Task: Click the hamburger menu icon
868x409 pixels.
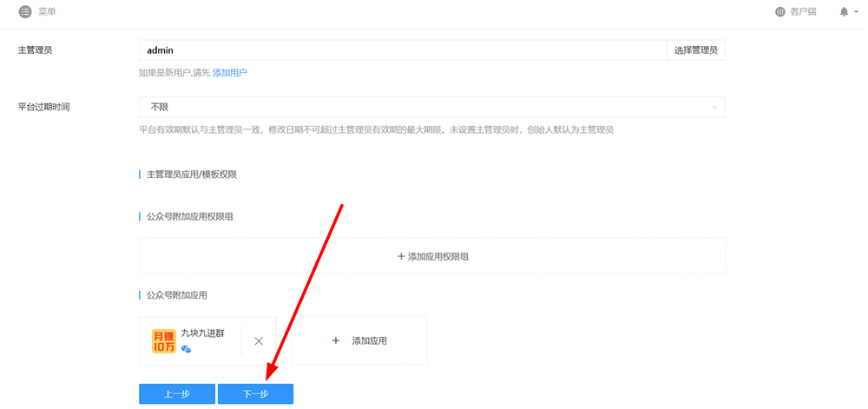Action: (x=25, y=11)
